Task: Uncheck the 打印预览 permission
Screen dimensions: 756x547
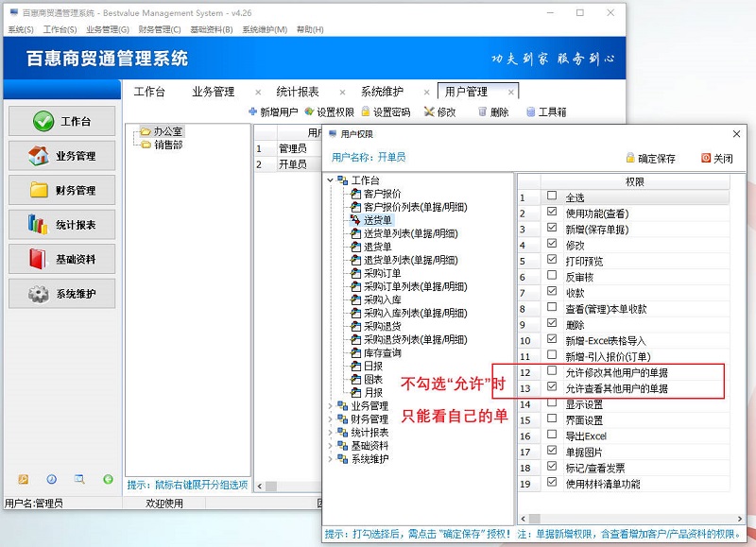Action: 552,261
